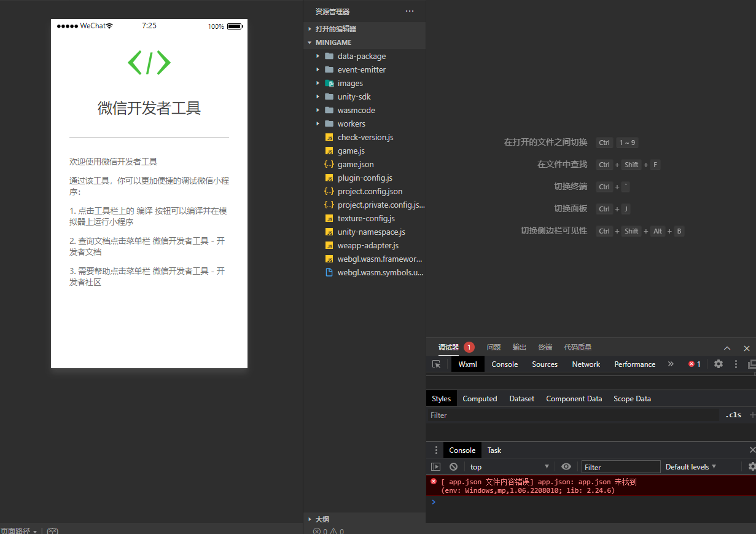Click the workers folder icon
Screen dimensions: 756x534
pos(329,124)
